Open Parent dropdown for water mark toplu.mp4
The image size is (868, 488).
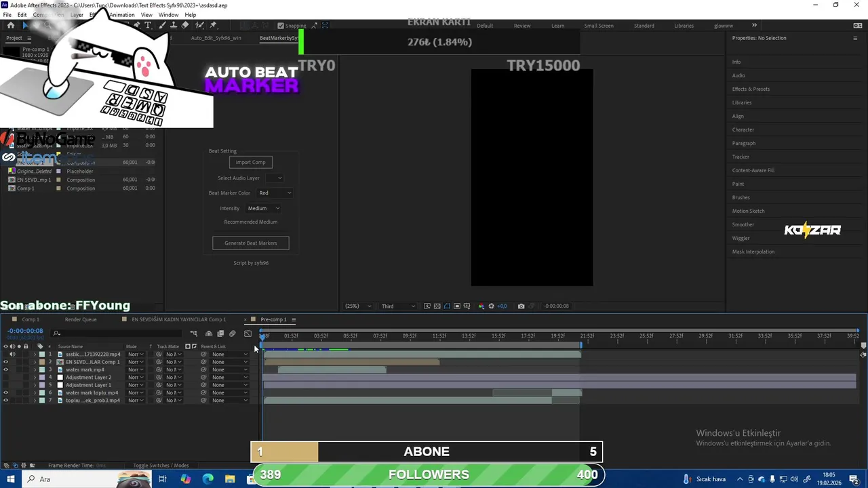[x=229, y=392]
